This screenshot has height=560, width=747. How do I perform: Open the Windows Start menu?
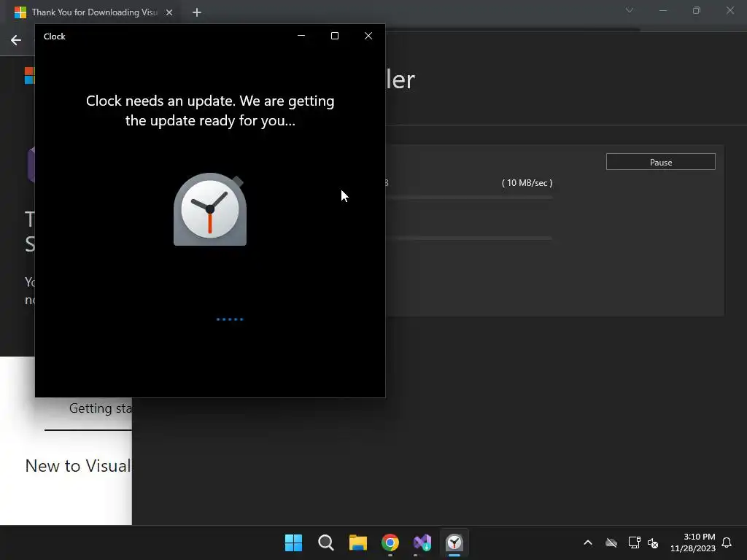coord(293,542)
